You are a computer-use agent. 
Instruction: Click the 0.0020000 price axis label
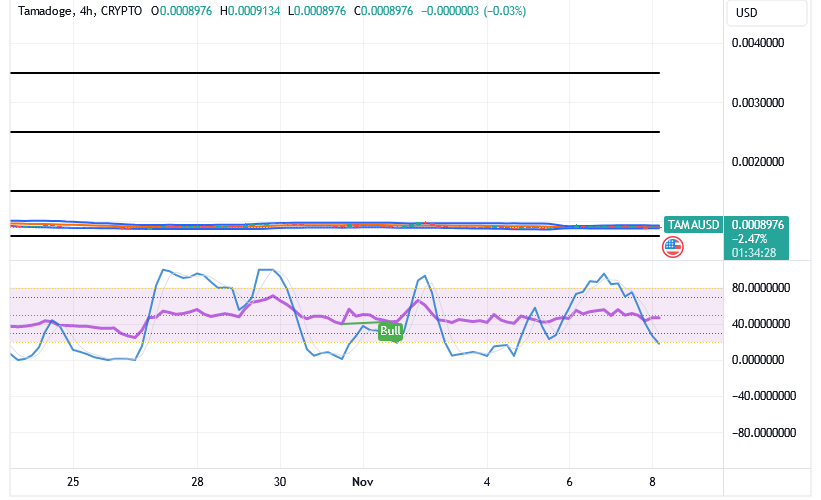[x=758, y=162]
